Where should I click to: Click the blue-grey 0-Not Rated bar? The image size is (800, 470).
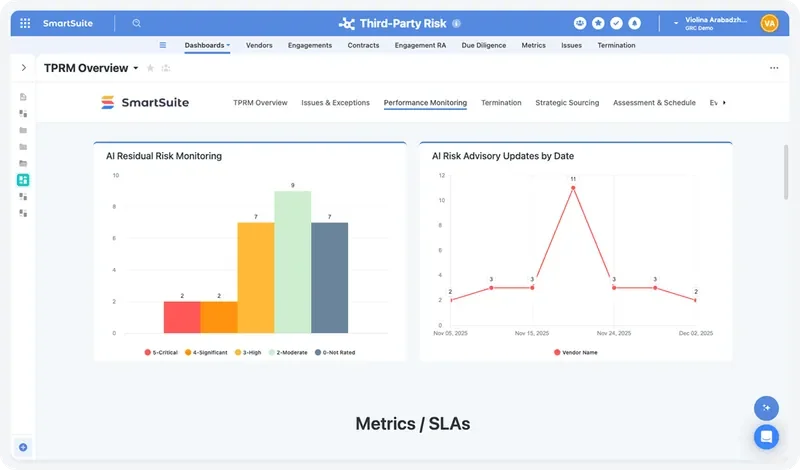[x=330, y=278]
